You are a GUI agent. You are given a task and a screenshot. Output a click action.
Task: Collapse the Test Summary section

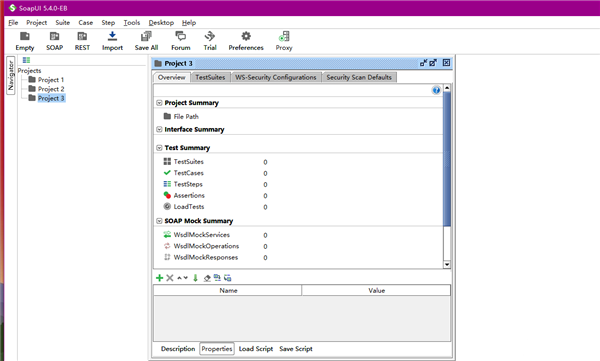(159, 148)
